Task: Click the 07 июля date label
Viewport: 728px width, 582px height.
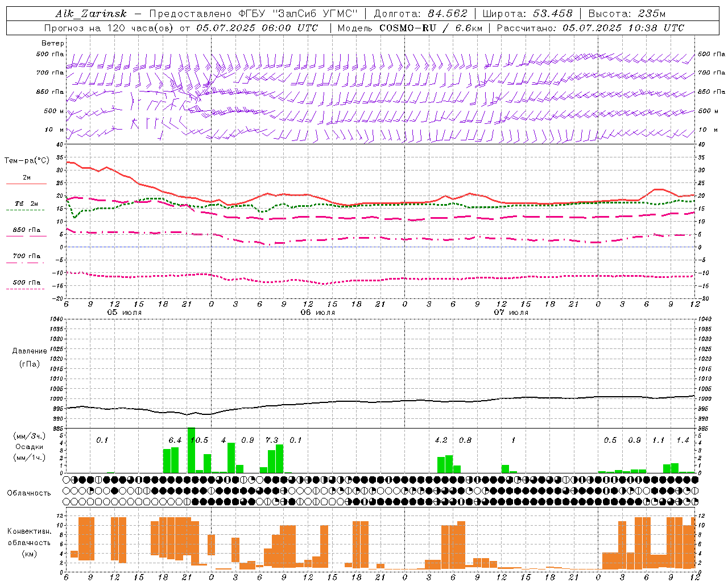Action: [511, 313]
